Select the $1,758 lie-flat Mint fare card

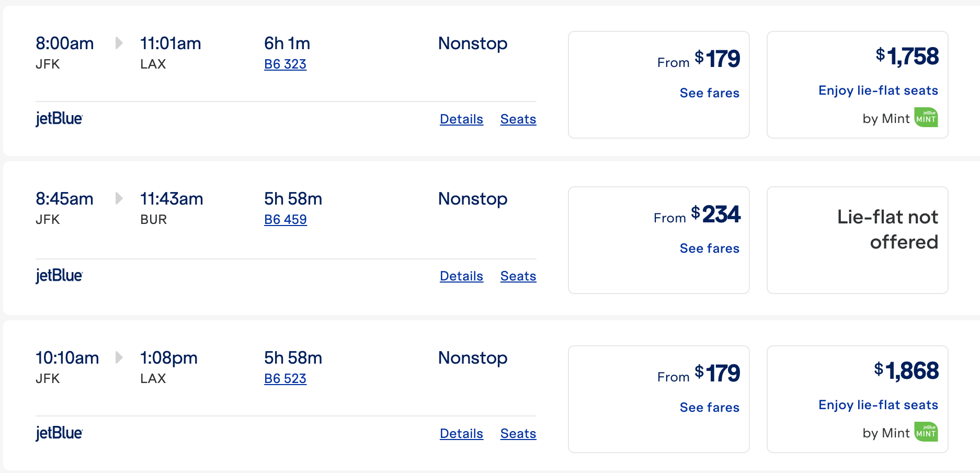pyautogui.click(x=857, y=84)
